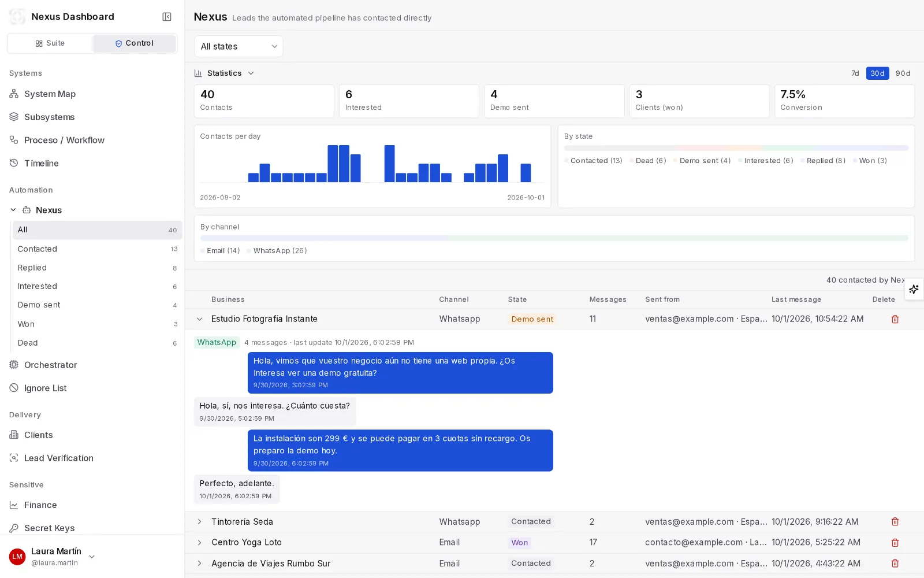Collapse the sidebar panel icon
This screenshot has height=578, width=924.
tap(167, 17)
